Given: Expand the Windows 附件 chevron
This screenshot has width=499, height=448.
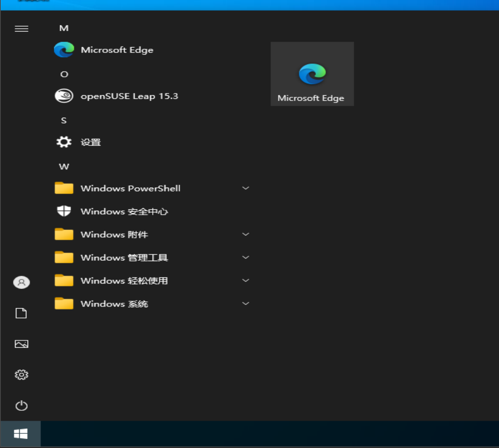Looking at the screenshot, I should click(x=246, y=234).
